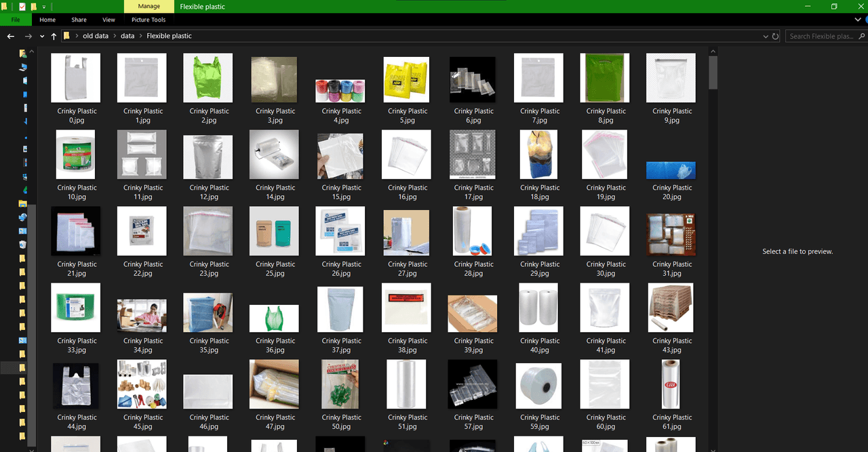
Task: Jump to 'data' folder in the breadcrumb
Action: tap(127, 36)
